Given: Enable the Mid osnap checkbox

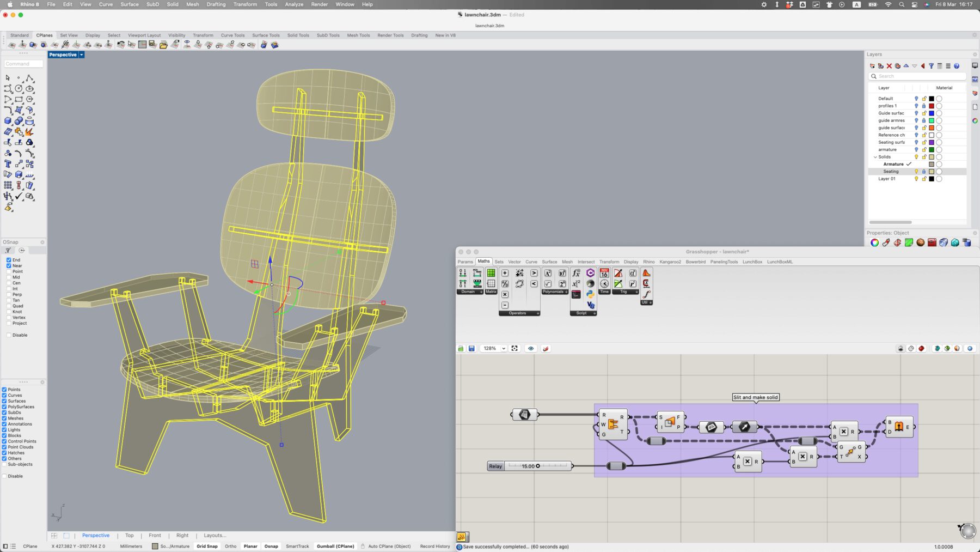Looking at the screenshot, I should click(9, 277).
